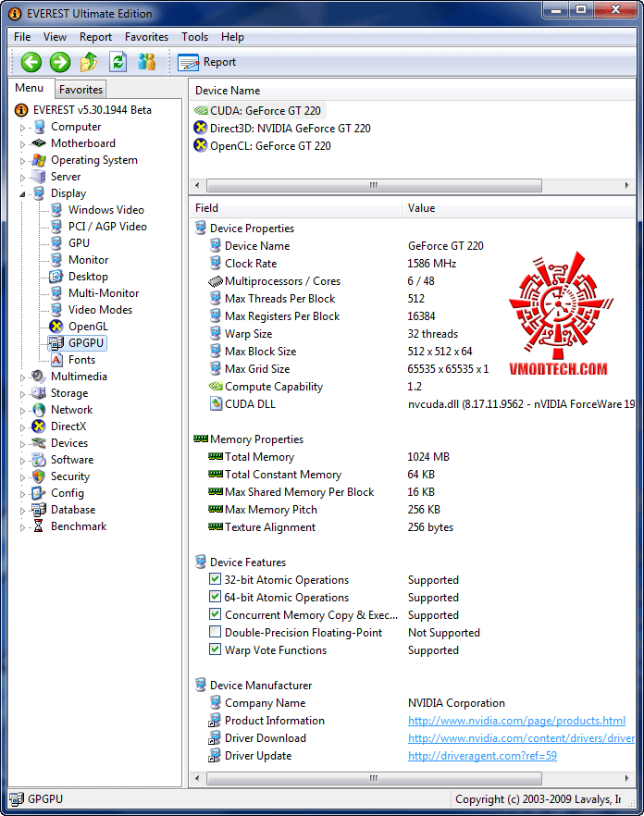The image size is (644, 816).
Task: Click the bottom scrollbar right arrow
Action: [x=626, y=779]
